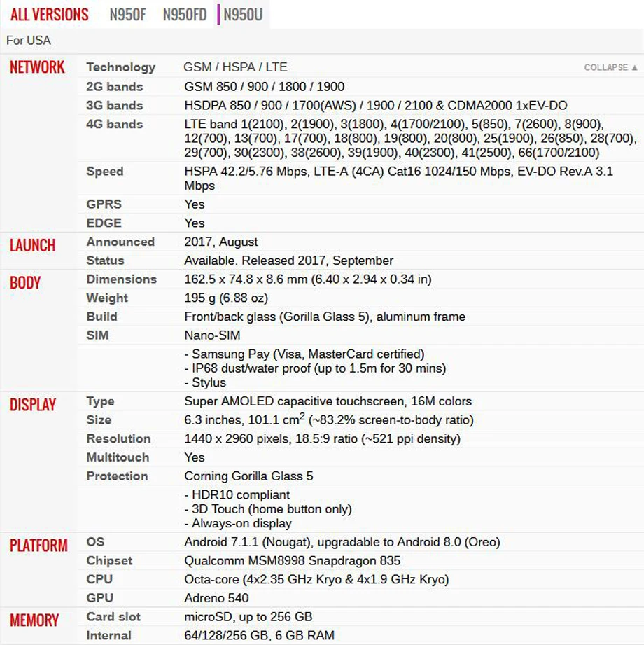Click the Technology spec label
644x645 pixels.
(121, 67)
